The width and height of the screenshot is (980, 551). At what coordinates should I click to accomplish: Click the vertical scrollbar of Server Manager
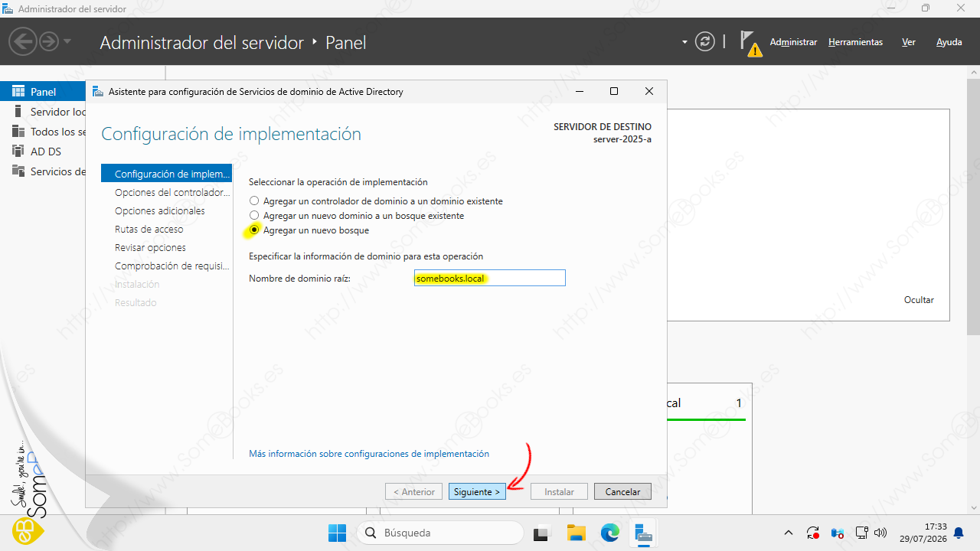point(973,291)
